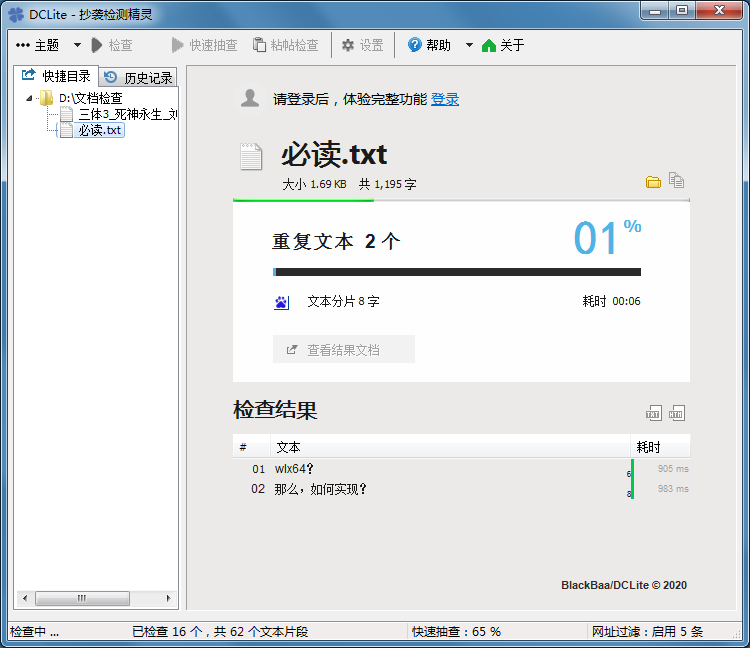Switch to the 快捷目录 tab
This screenshot has width=750, height=648.
coord(56,76)
